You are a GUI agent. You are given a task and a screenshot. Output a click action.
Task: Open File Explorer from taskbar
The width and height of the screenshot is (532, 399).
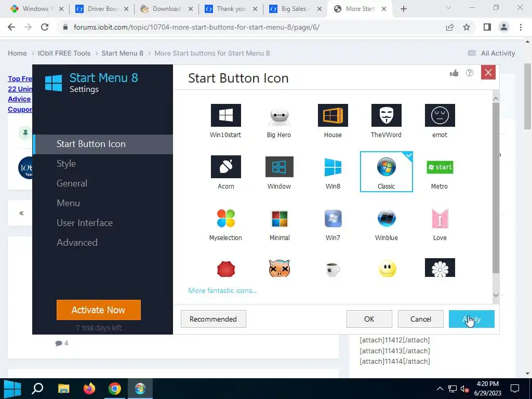point(63,389)
